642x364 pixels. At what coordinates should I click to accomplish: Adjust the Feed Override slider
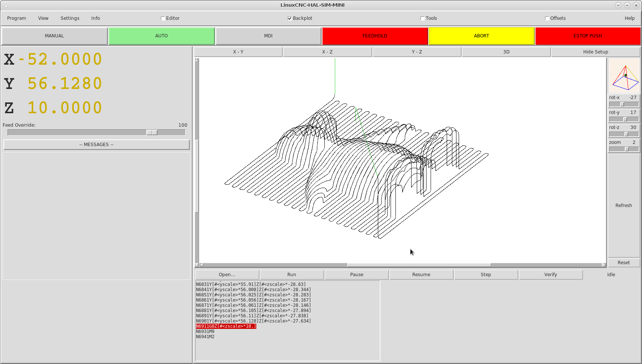152,133
